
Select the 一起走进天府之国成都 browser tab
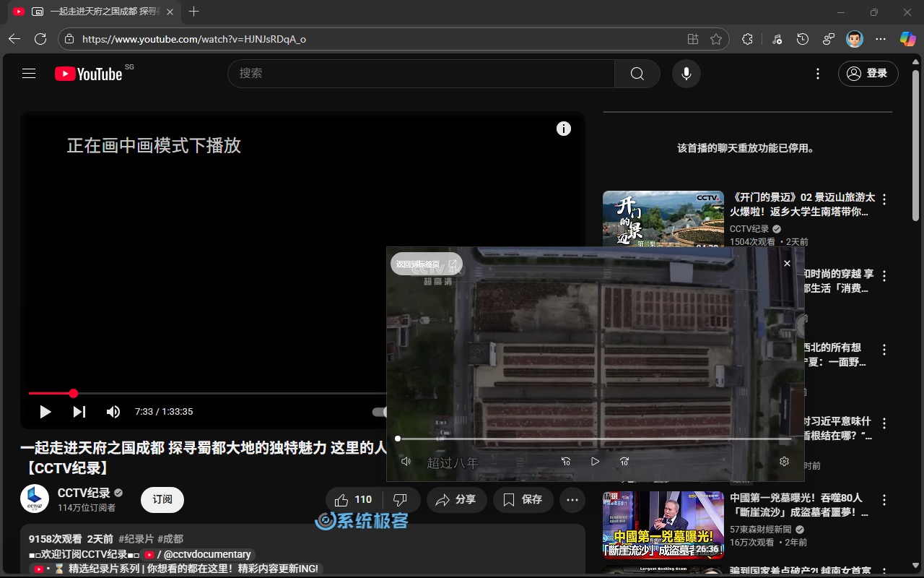94,12
